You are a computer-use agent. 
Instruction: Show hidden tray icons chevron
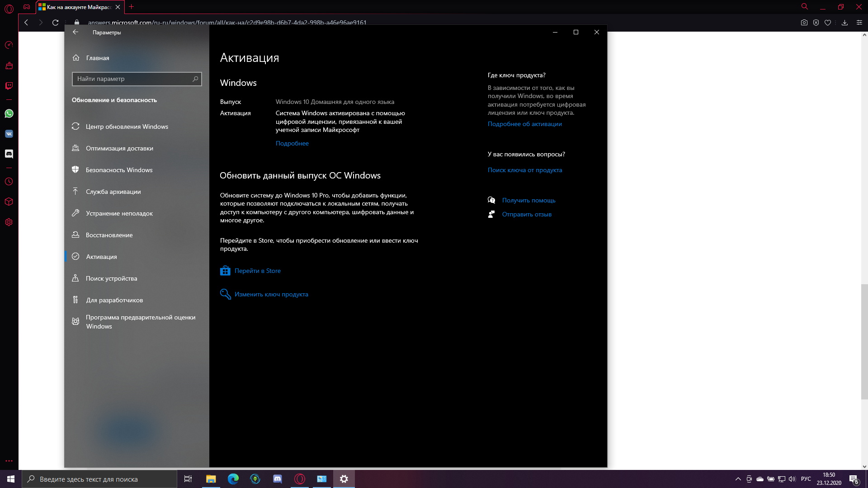[x=738, y=479]
